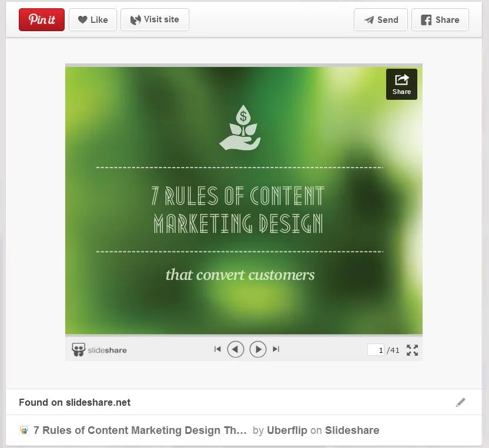Viewport: 489px width, 448px height.
Task: Click the SlideShare logo in player
Action: click(99, 350)
